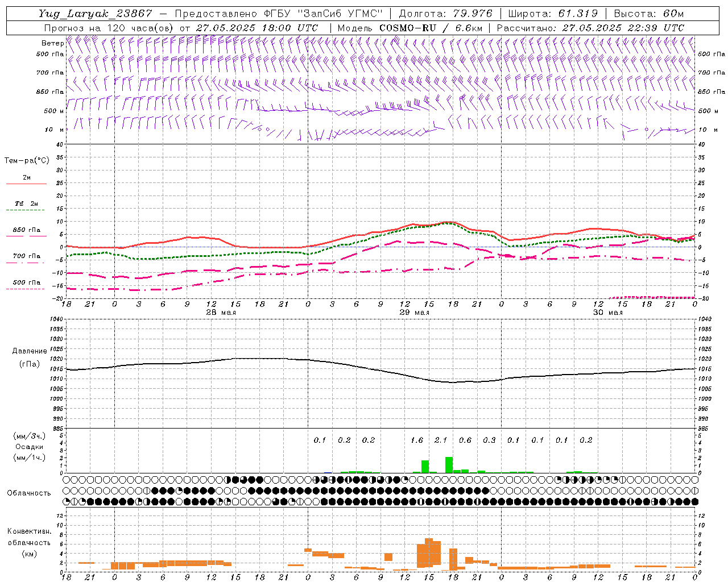Click the pink swatch under temperature '500 гПа' legend

coord(25,289)
